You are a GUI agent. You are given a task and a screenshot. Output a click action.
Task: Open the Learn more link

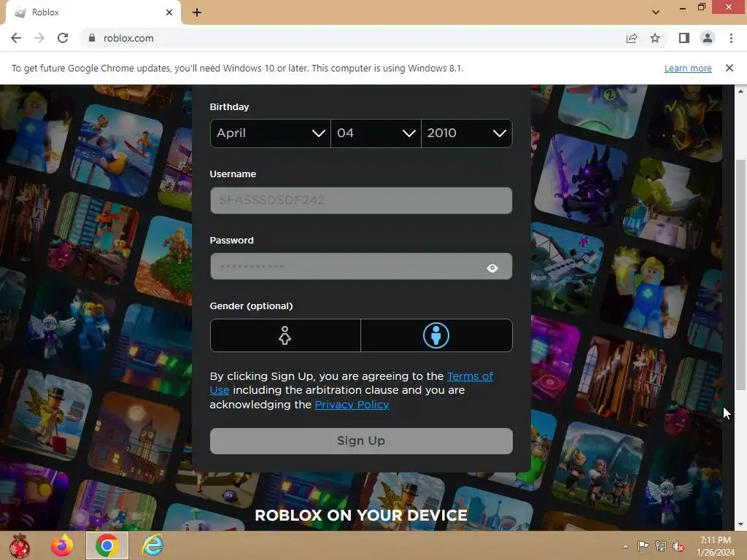[688, 68]
